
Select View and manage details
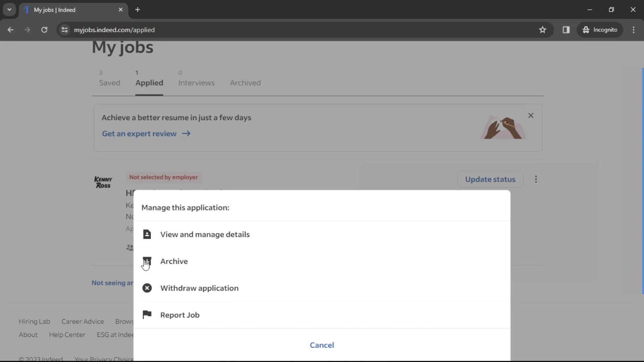point(322,234)
